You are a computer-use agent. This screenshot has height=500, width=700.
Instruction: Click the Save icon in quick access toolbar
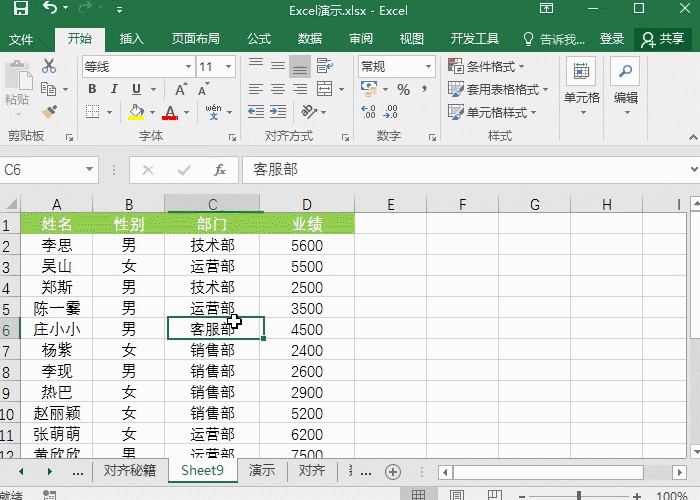pyautogui.click(x=20, y=9)
